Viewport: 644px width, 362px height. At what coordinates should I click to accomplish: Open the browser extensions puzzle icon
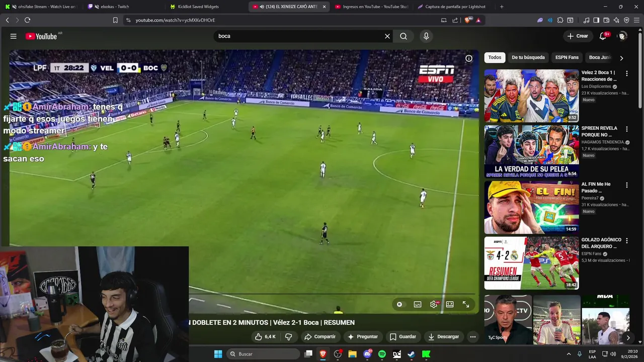(x=560, y=20)
